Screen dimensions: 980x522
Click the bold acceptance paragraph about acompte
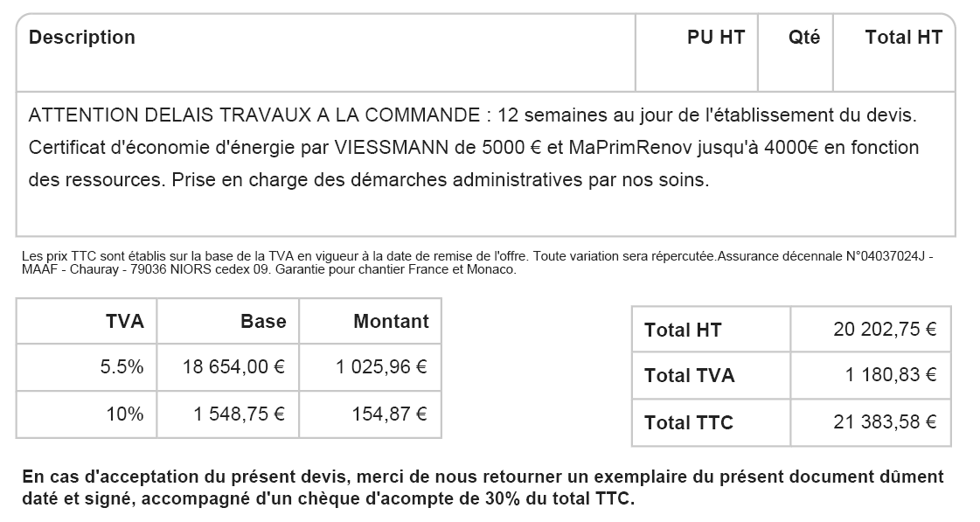[483, 488]
